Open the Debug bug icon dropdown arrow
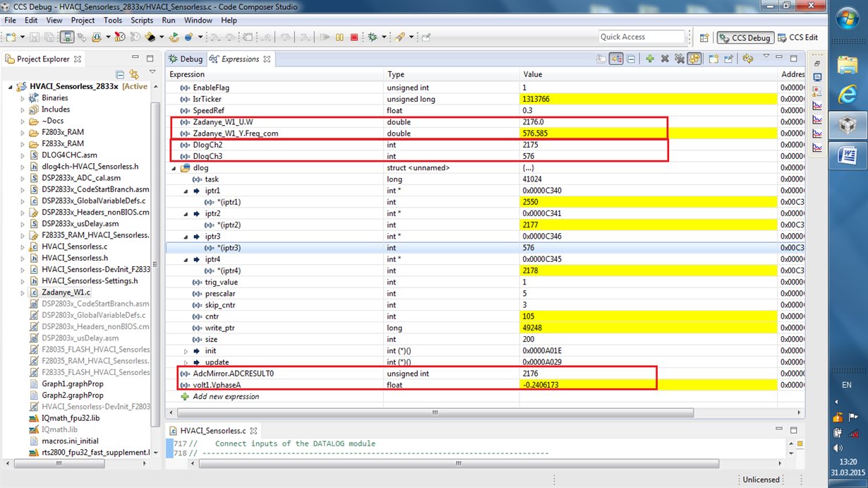Image resolution: width=868 pixels, height=488 pixels. (383, 37)
